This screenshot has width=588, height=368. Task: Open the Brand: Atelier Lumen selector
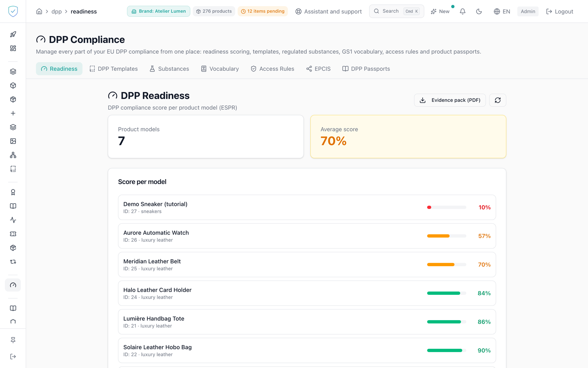(158, 11)
